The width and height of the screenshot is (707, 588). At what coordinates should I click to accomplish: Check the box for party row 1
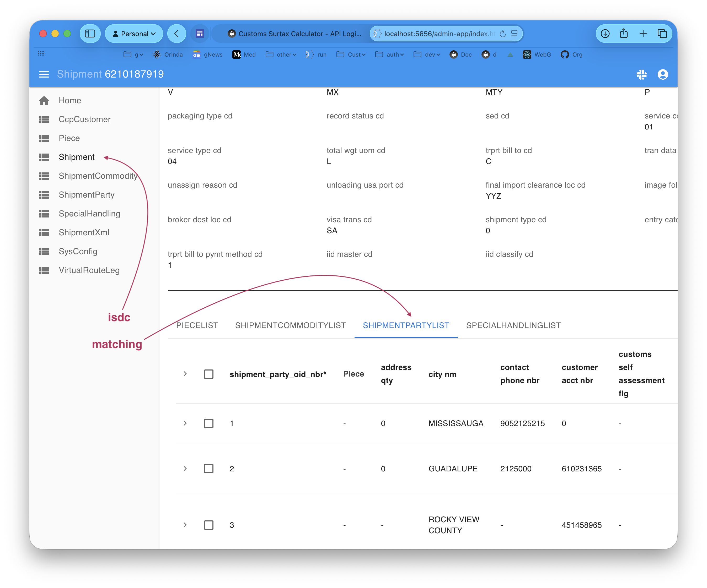pyautogui.click(x=208, y=423)
